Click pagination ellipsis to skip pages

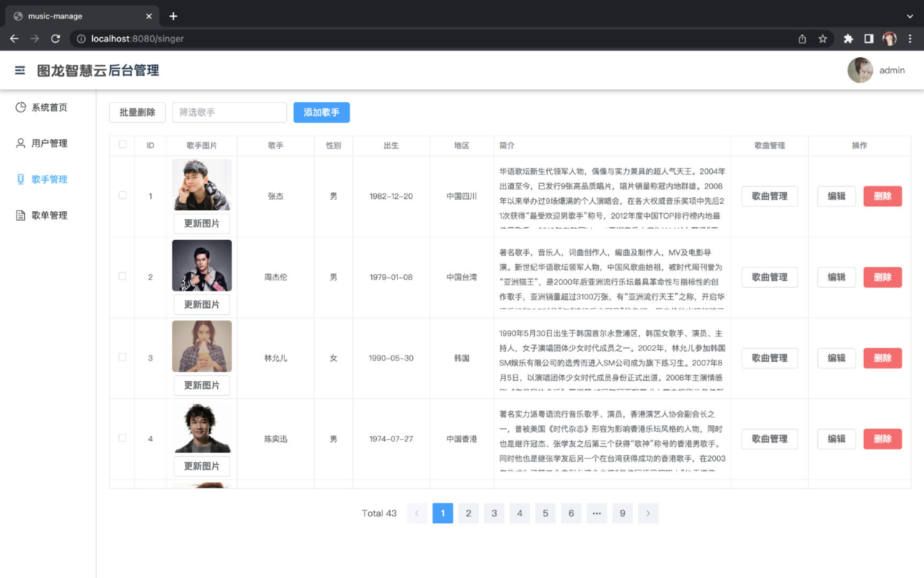(597, 513)
